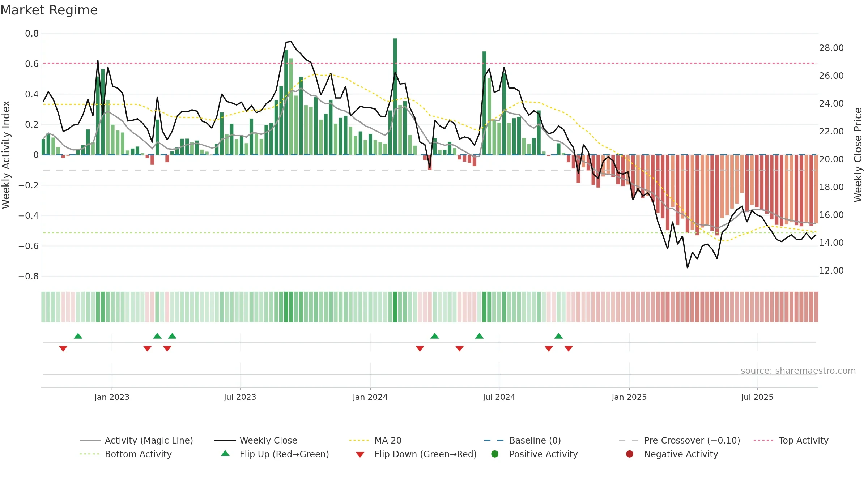
Task: Click the green triangle icon in the legend
Action: tap(225, 453)
